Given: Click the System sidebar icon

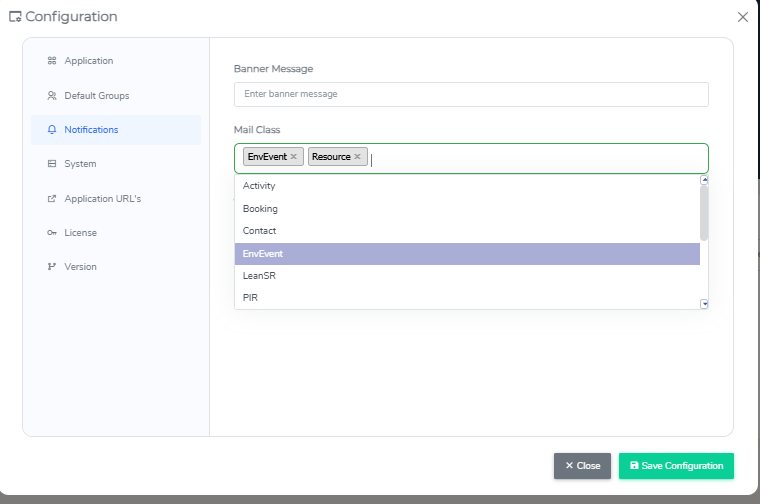Looking at the screenshot, I should click(x=52, y=164).
